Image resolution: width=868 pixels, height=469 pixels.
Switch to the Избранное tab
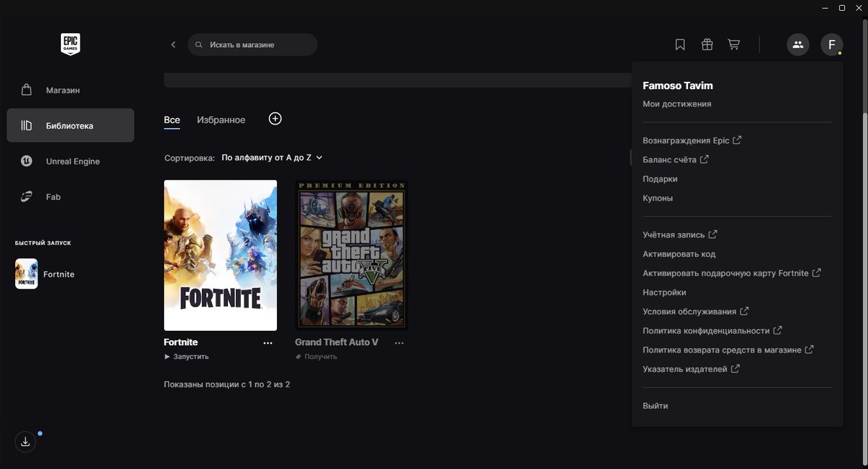tap(221, 120)
